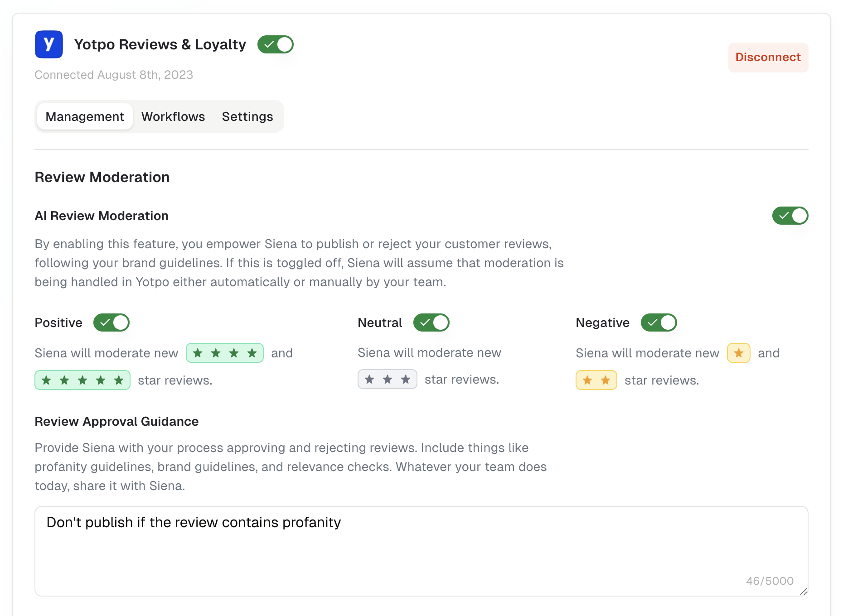Viewport: 843px width, 616px height.
Task: Click the yellow one-star rating badge
Action: coord(739,353)
